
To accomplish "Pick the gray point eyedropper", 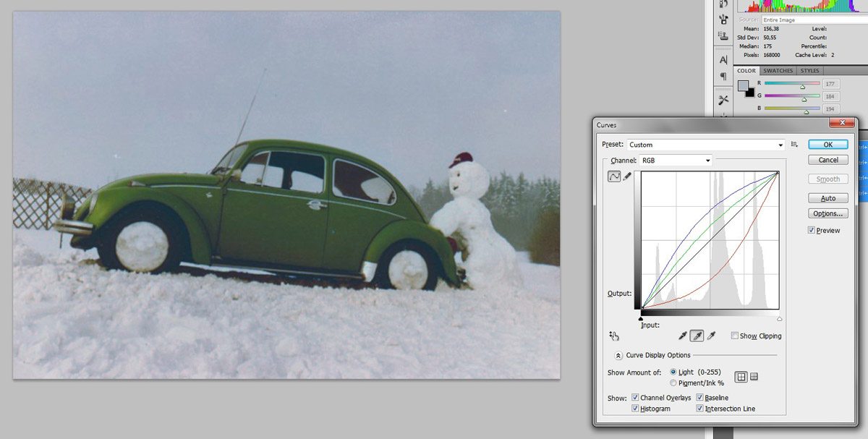I will [x=697, y=336].
